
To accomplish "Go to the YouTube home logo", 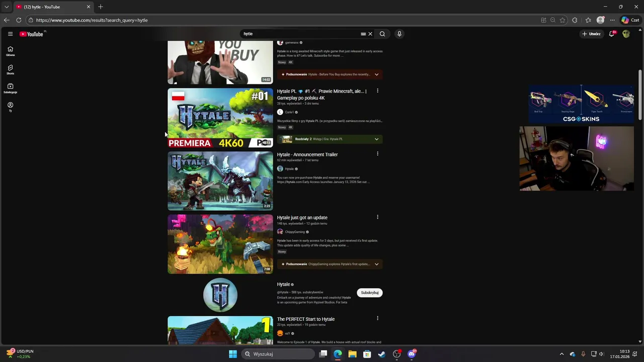I will 32,34.
